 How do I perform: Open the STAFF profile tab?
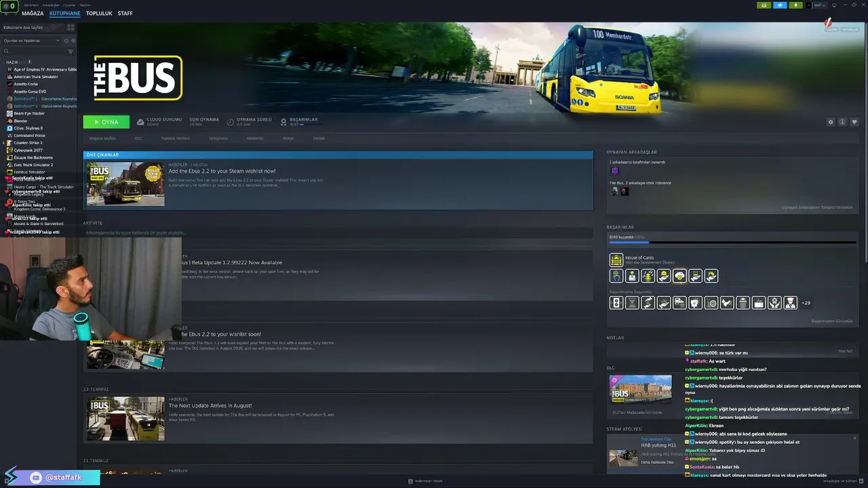tap(125, 14)
